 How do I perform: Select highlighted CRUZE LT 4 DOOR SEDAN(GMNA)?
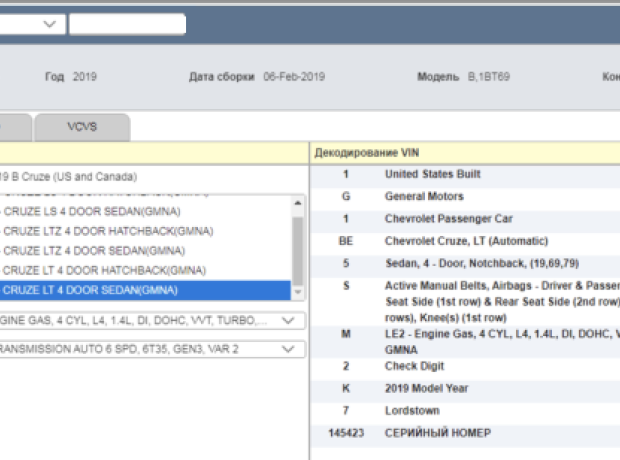[145, 290]
